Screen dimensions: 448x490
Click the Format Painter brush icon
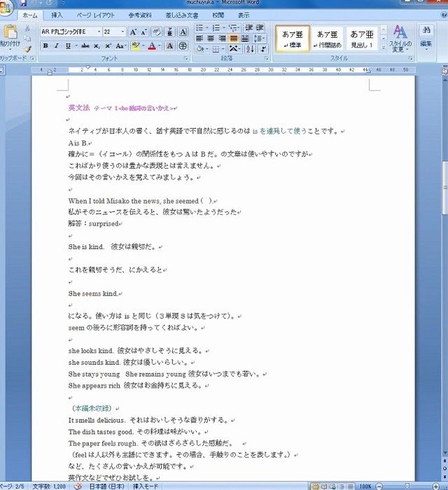pos(27,50)
